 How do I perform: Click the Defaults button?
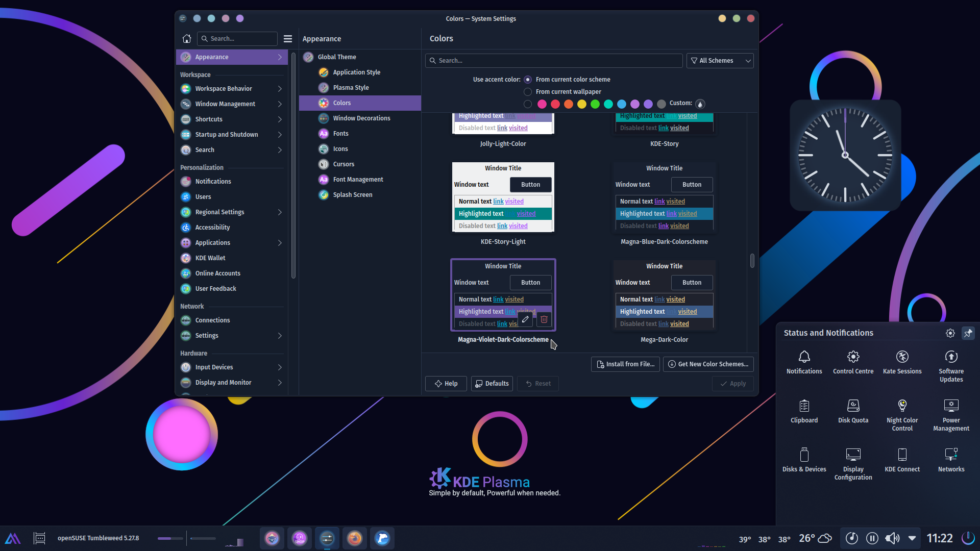pyautogui.click(x=492, y=384)
